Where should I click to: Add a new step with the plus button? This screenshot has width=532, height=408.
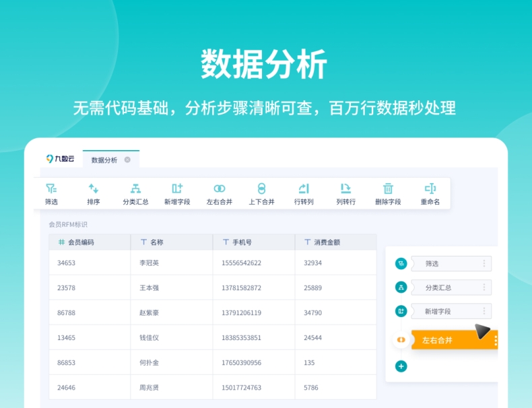401,366
